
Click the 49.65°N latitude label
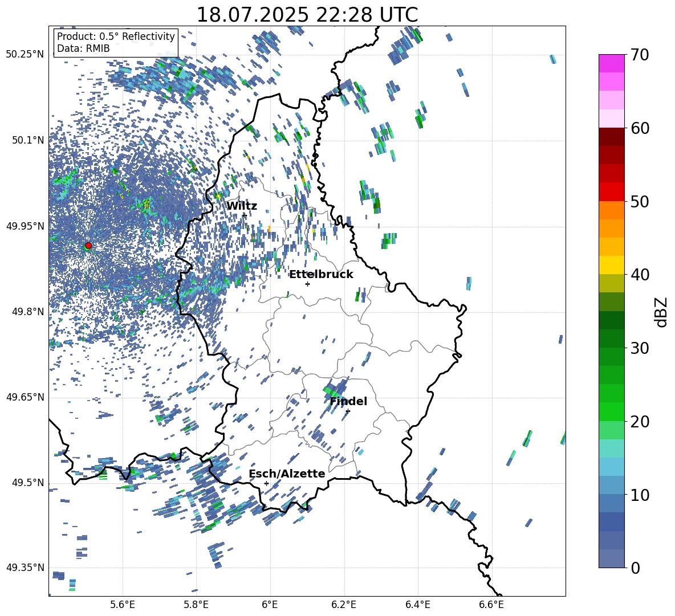pyautogui.click(x=25, y=397)
